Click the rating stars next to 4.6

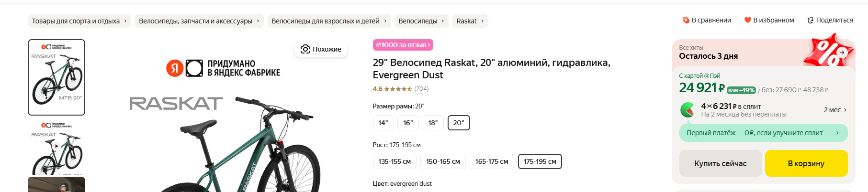398,89
